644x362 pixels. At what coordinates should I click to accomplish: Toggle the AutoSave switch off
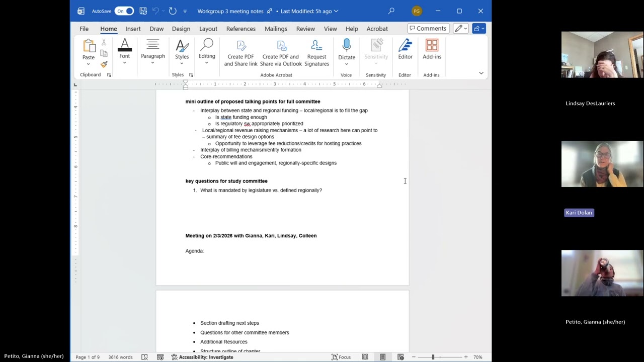pyautogui.click(x=124, y=11)
